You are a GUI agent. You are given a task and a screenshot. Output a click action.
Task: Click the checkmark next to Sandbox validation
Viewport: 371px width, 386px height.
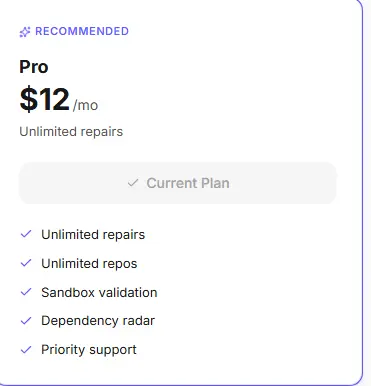(26, 292)
